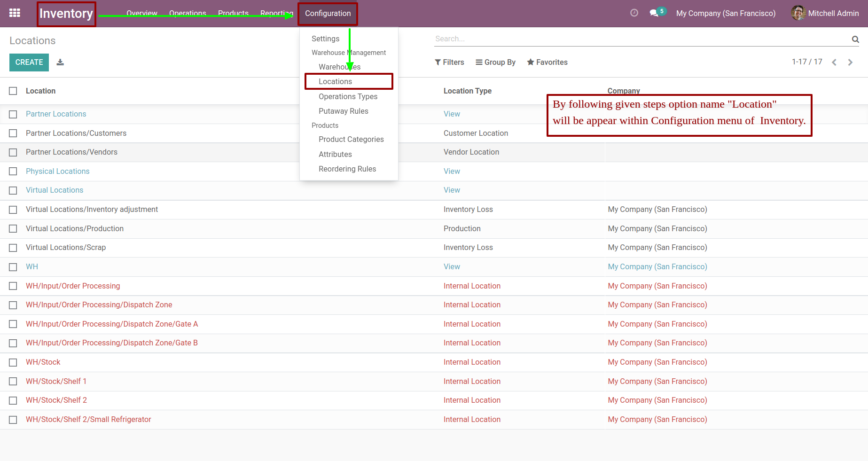This screenshot has width=868, height=461.
Task: Open the Physical Locations record
Action: (57, 171)
